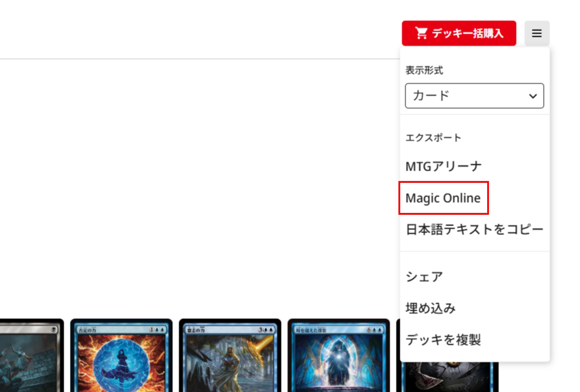Click the mana cost on 時を越えた探索 card
The image size is (580, 392).
(374, 330)
